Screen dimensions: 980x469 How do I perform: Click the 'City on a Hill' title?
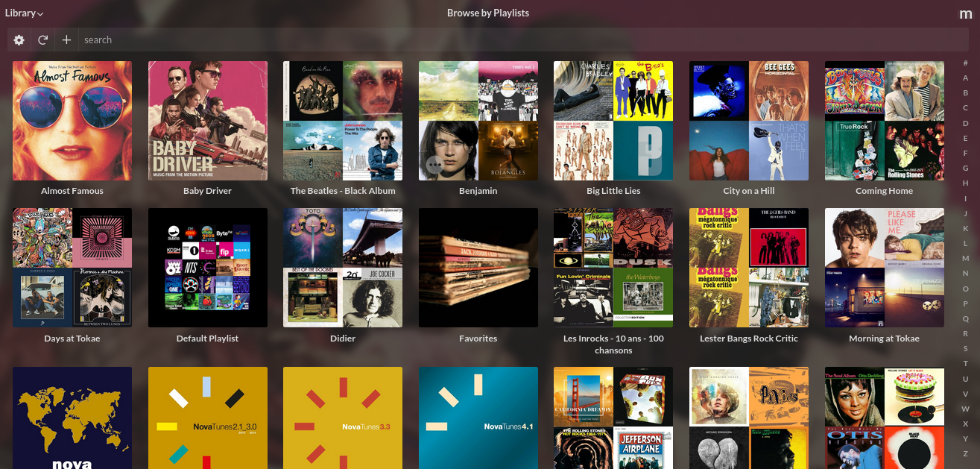(749, 191)
